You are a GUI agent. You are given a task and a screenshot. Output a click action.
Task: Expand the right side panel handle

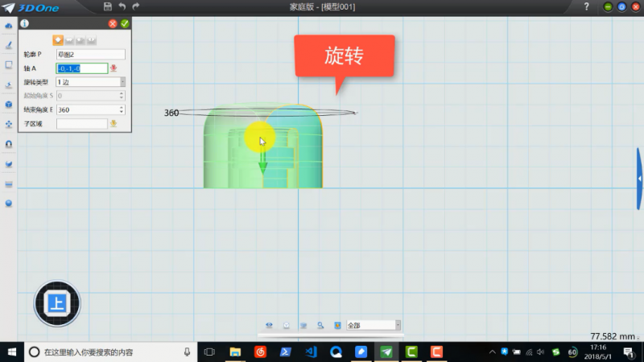[639, 179]
